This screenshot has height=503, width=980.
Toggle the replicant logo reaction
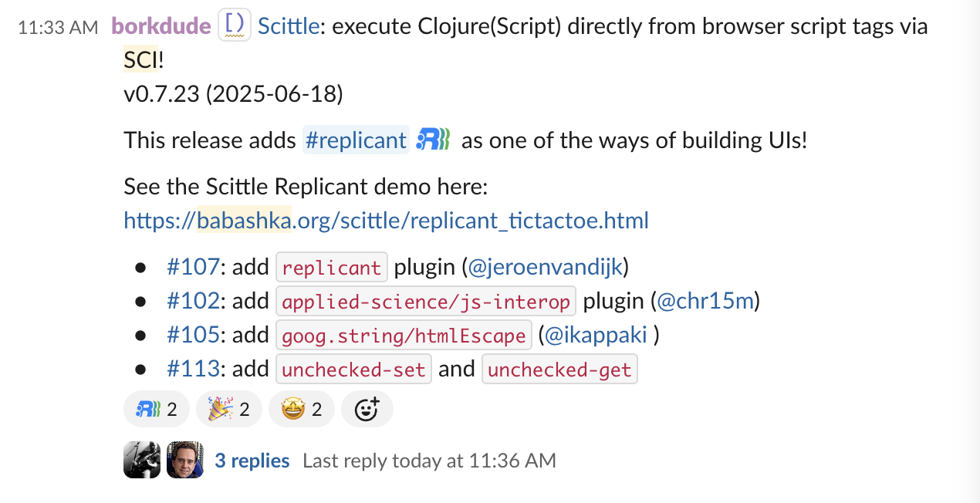[157, 409]
